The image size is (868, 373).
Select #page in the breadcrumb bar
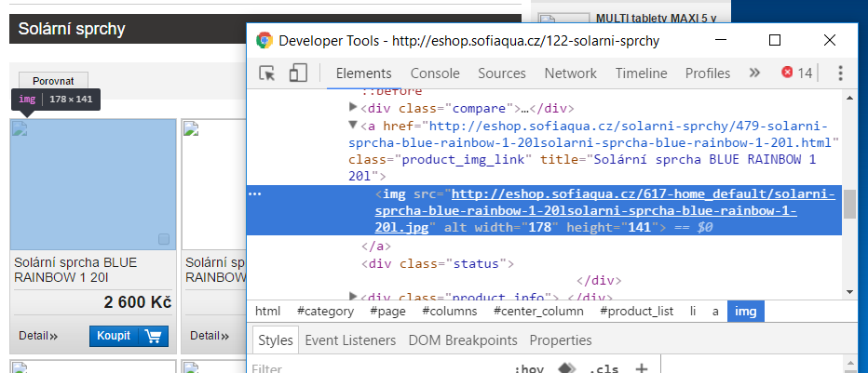click(x=387, y=311)
